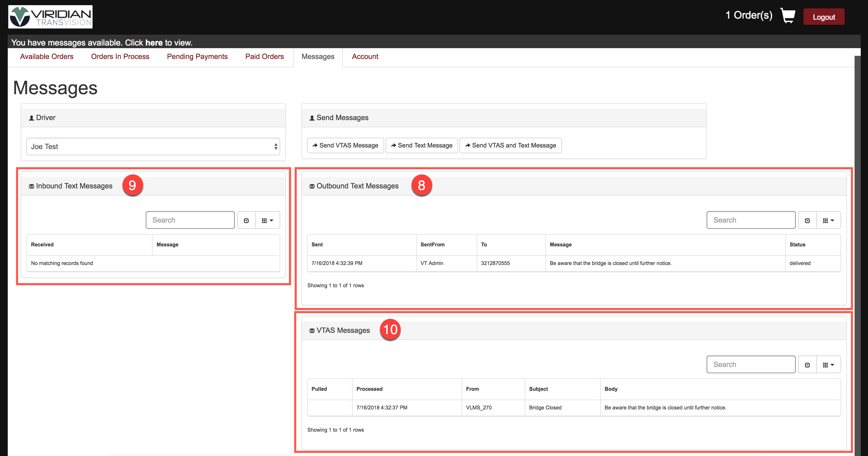Toggle card view in VTAS Messages table
The width and height of the screenshot is (868, 456).
(x=807, y=365)
